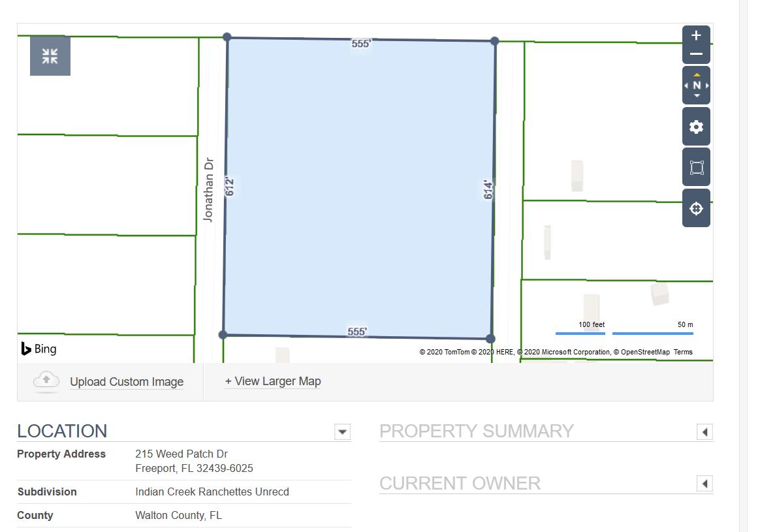Activate the rectangle selection tool

point(696,168)
